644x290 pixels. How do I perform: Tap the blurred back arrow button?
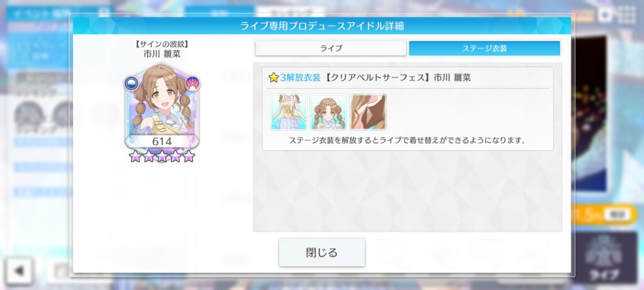[18, 270]
